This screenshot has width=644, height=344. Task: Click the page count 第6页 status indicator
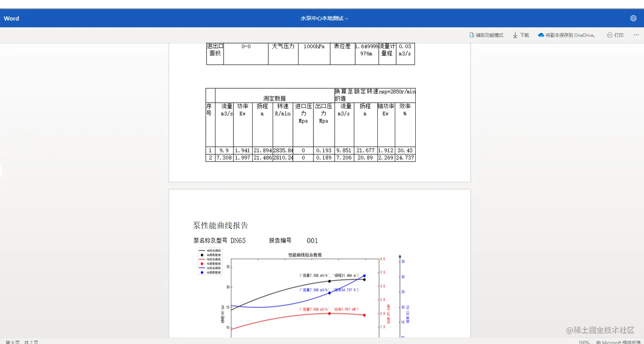(22, 342)
